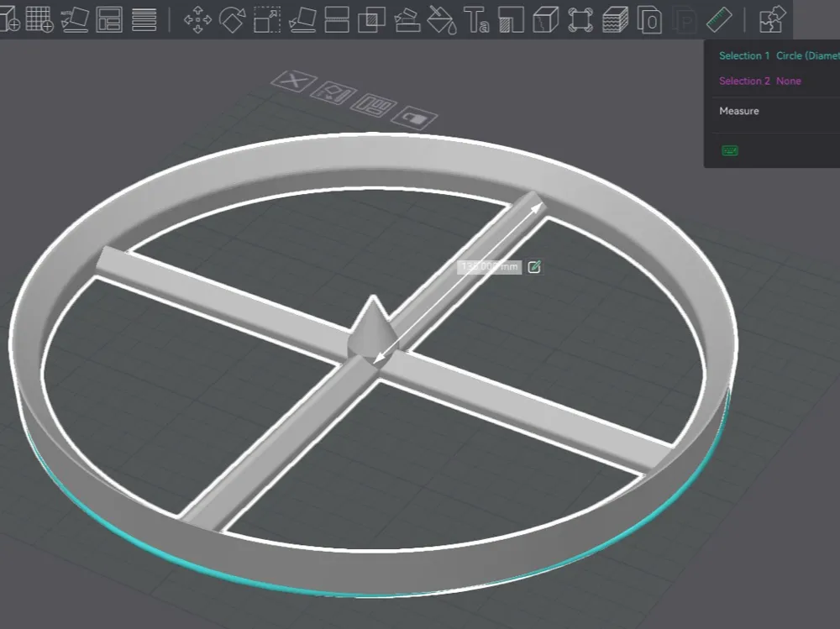Select the Move tool
Screen dimensions: 840x629
tap(197, 20)
